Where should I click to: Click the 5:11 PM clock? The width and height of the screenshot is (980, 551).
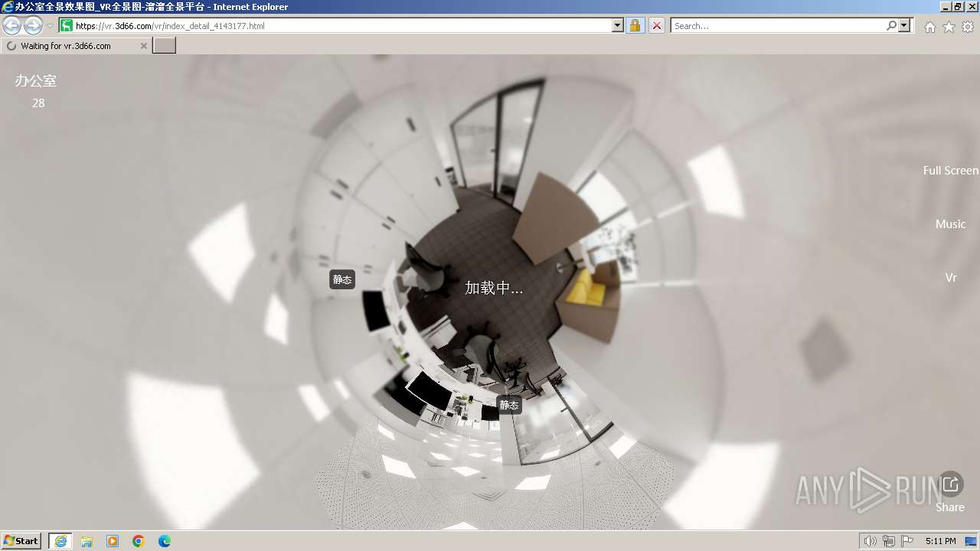pyautogui.click(x=940, y=541)
